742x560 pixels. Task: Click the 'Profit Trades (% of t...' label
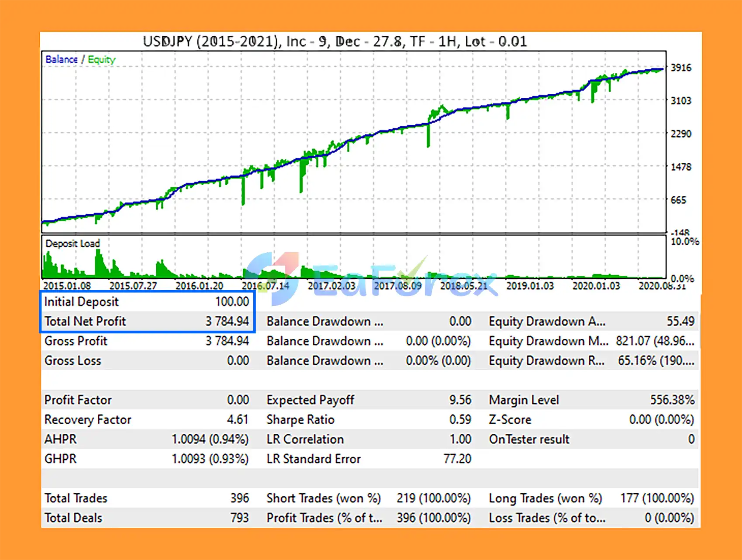(x=324, y=518)
